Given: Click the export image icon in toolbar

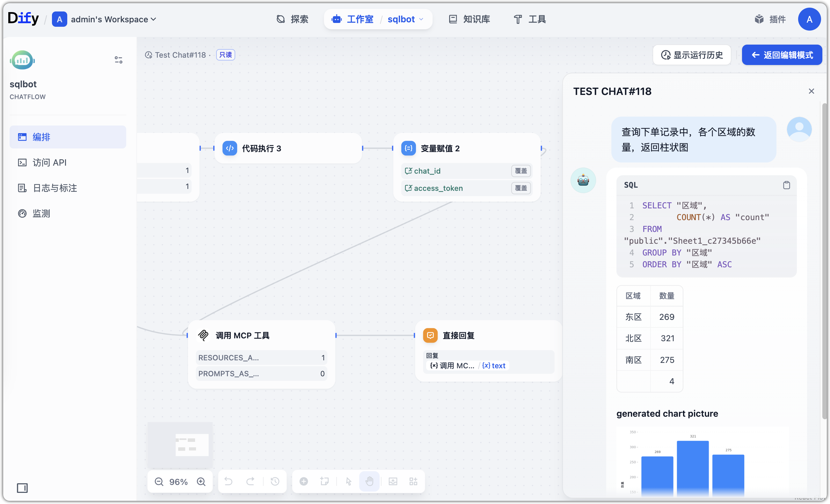Looking at the screenshot, I should (393, 482).
